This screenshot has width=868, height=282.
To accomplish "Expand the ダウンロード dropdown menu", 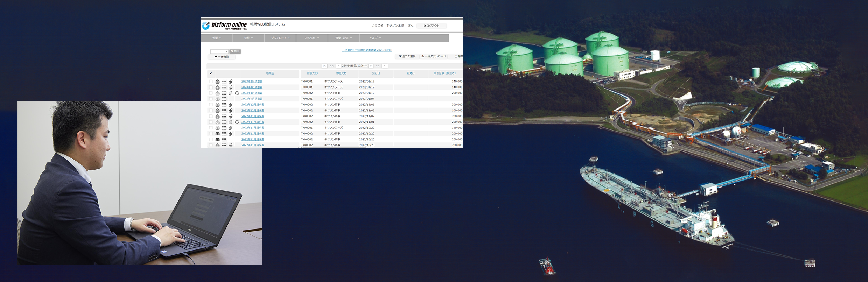I will point(280,38).
